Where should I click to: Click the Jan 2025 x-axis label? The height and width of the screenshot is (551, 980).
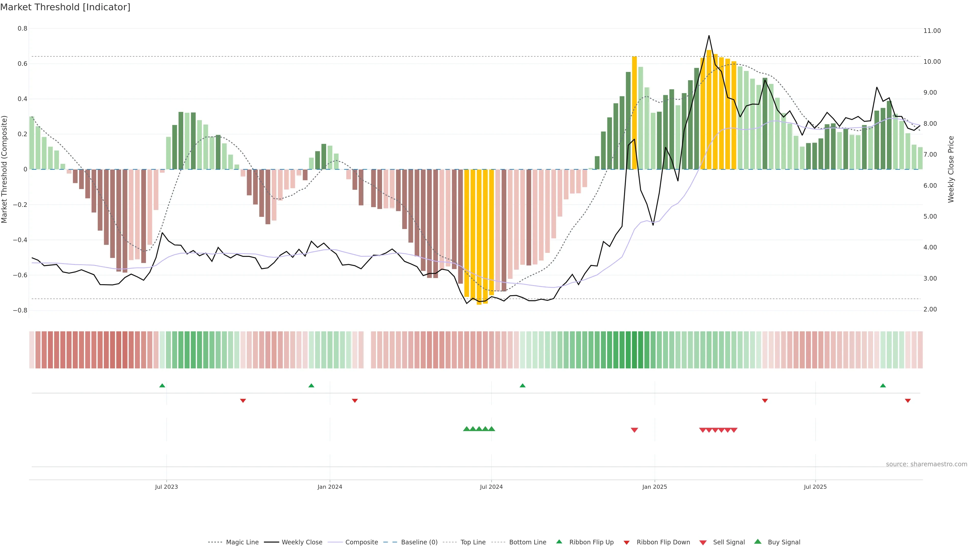click(654, 487)
